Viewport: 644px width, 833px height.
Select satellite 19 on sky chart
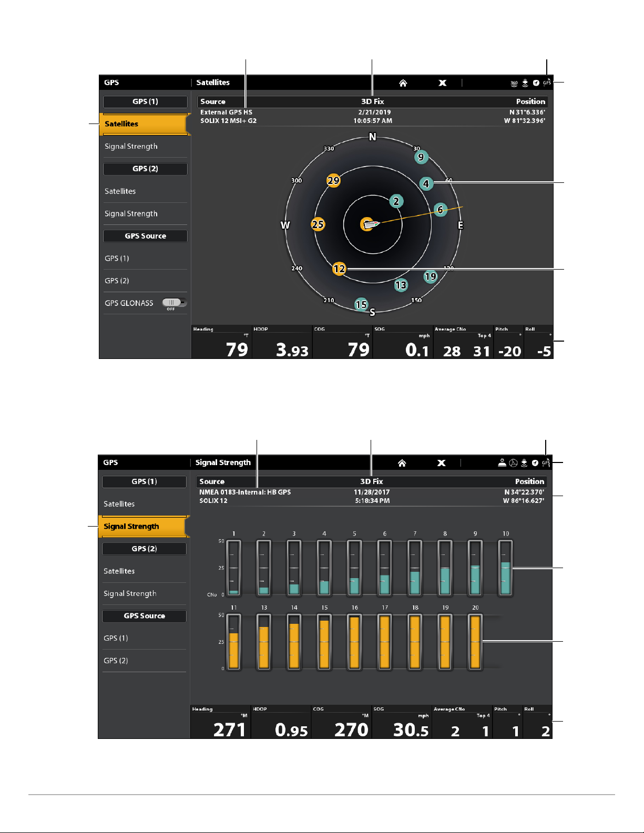tap(431, 276)
